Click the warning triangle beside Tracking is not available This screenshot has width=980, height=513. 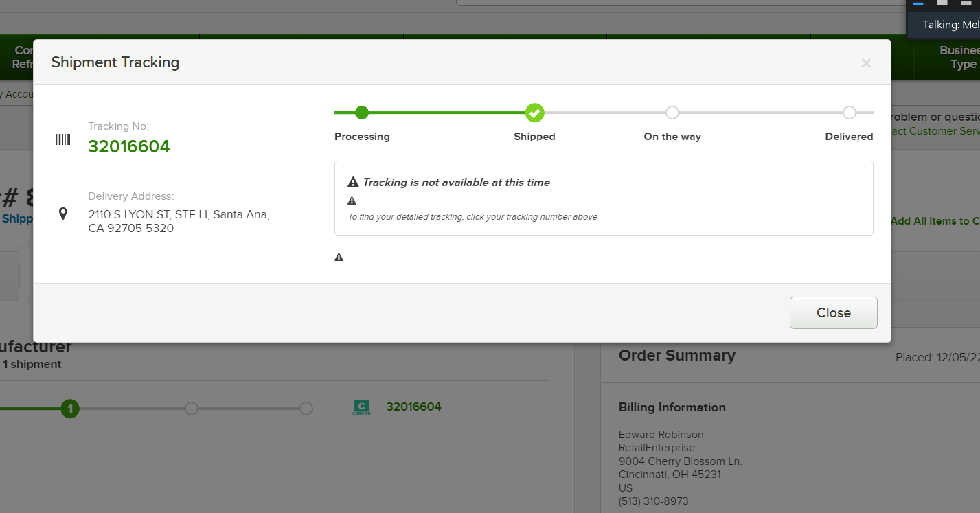353,183
